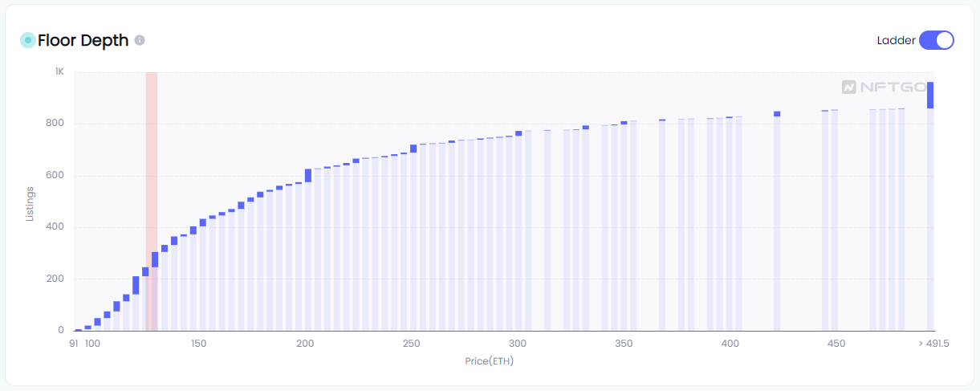Click the 800 y-axis label

pyautogui.click(x=55, y=124)
